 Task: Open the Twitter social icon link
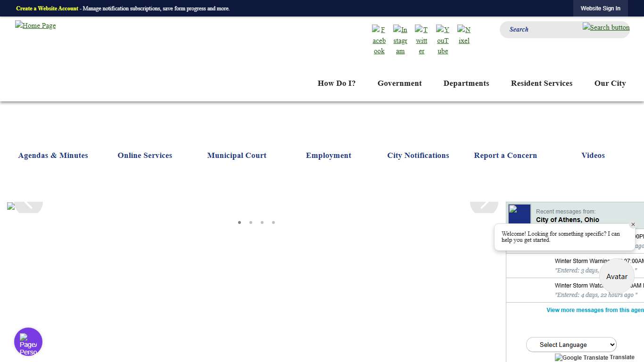click(421, 40)
